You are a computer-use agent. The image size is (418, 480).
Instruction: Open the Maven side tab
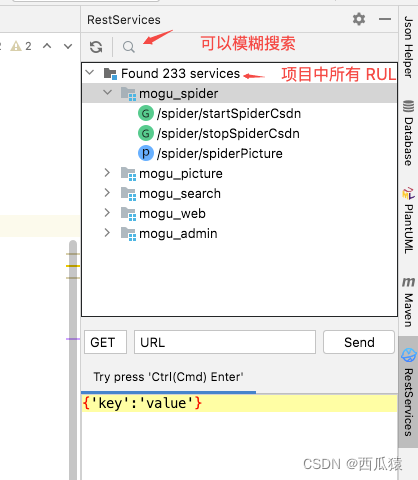coord(408,302)
